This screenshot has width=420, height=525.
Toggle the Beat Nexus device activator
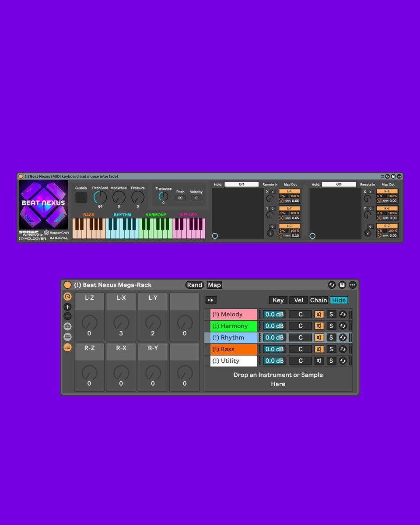pyautogui.click(x=21, y=176)
